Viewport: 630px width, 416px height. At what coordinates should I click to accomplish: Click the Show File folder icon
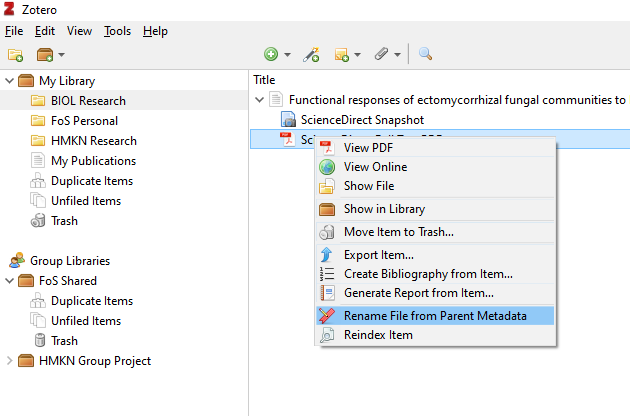[x=327, y=186]
